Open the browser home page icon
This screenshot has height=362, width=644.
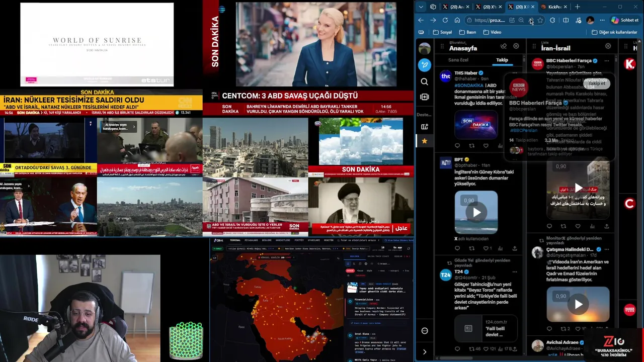[x=457, y=20]
